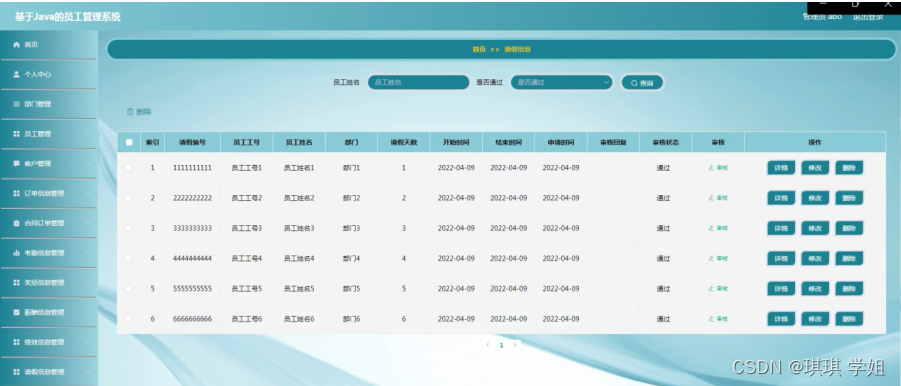Click 退出登录 at top right

click(x=868, y=17)
